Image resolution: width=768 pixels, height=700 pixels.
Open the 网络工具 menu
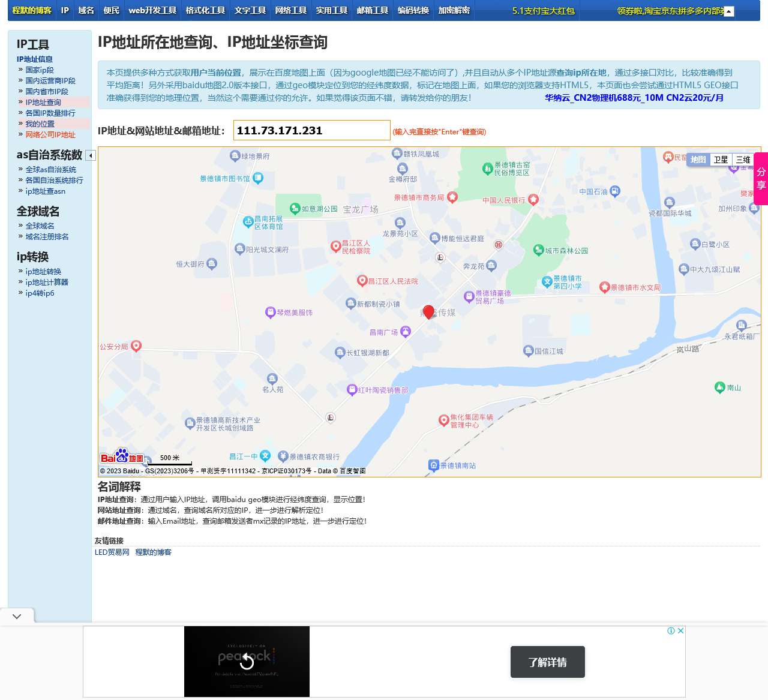[x=290, y=10]
